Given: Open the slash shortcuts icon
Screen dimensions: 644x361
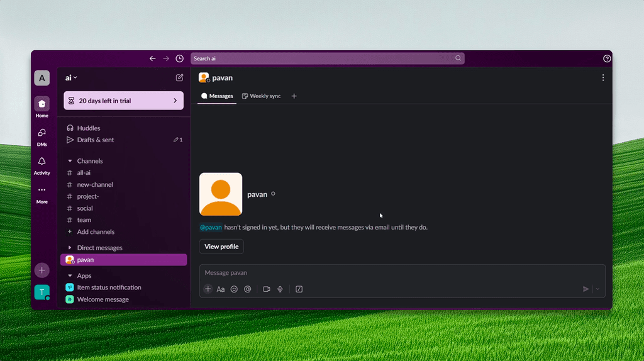Looking at the screenshot, I should point(299,289).
